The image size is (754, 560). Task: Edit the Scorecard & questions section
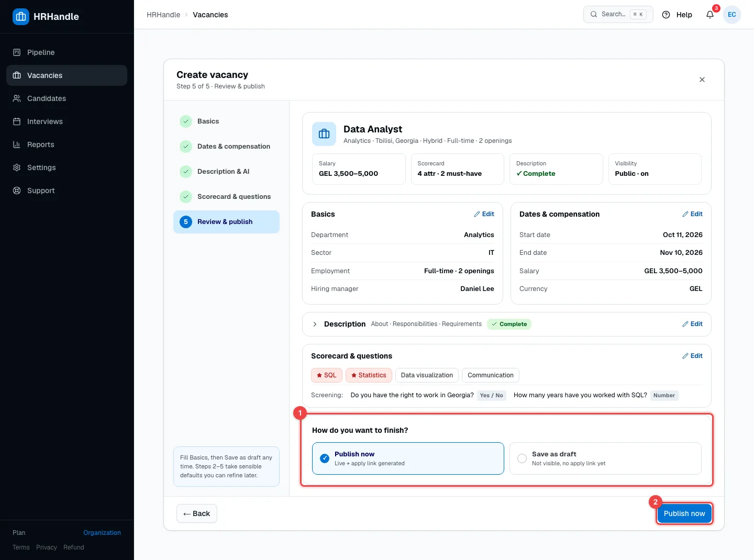[692, 356]
